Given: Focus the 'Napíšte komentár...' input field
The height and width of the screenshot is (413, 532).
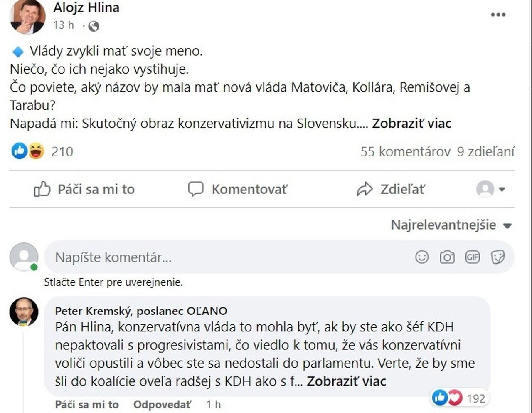Looking at the screenshot, I should click(x=229, y=257).
